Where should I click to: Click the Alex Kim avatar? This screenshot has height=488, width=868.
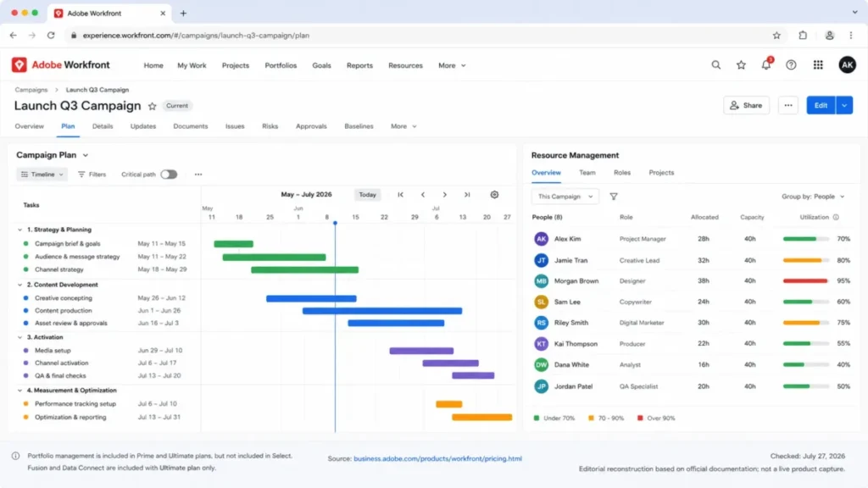pyautogui.click(x=541, y=239)
